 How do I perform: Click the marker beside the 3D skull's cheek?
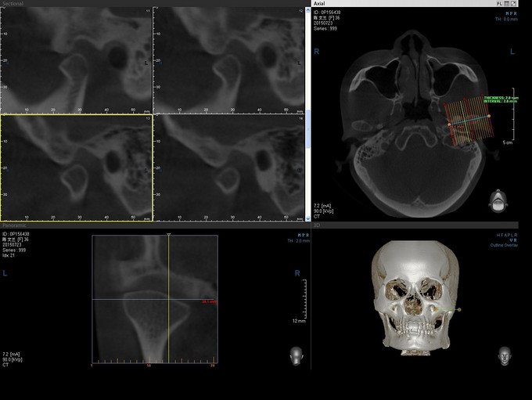[x=458, y=311]
